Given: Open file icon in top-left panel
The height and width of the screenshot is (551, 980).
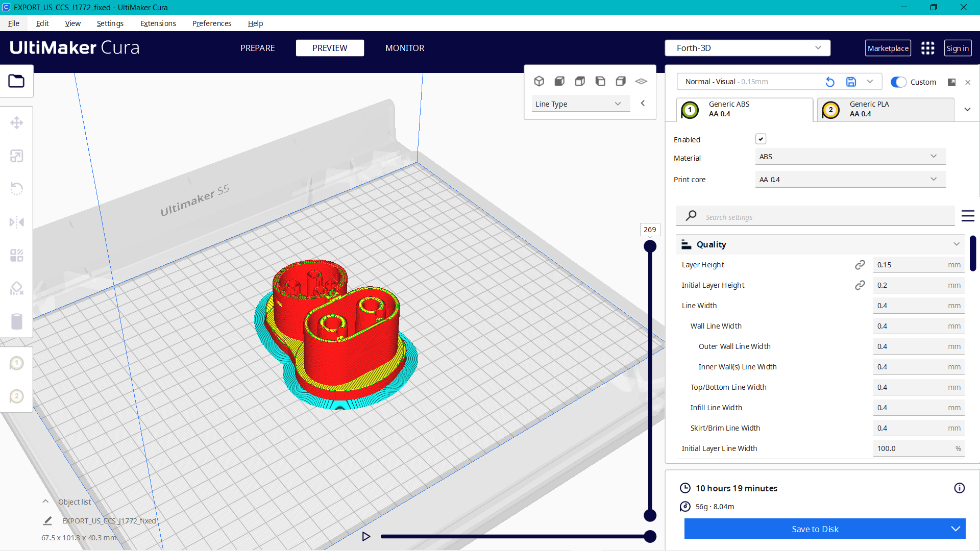Looking at the screenshot, I should pos(17,81).
